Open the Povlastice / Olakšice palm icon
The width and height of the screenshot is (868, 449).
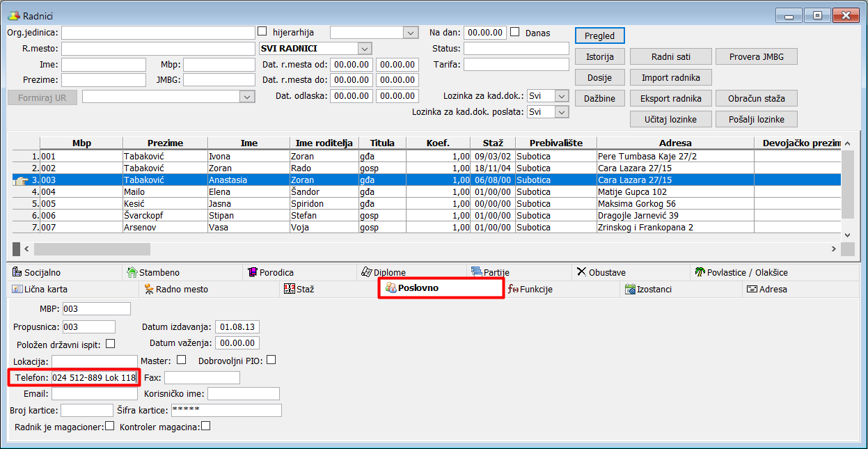(700, 272)
